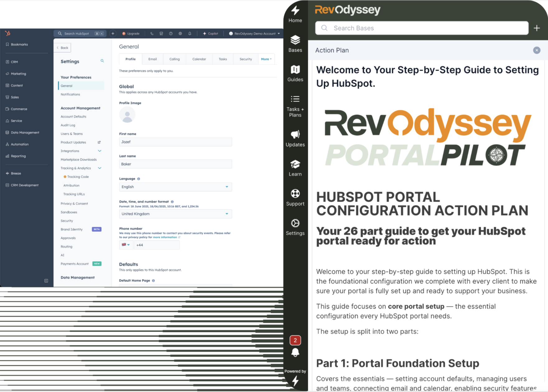
Task: Open Brand Identity beta settings
Action: 72,229
